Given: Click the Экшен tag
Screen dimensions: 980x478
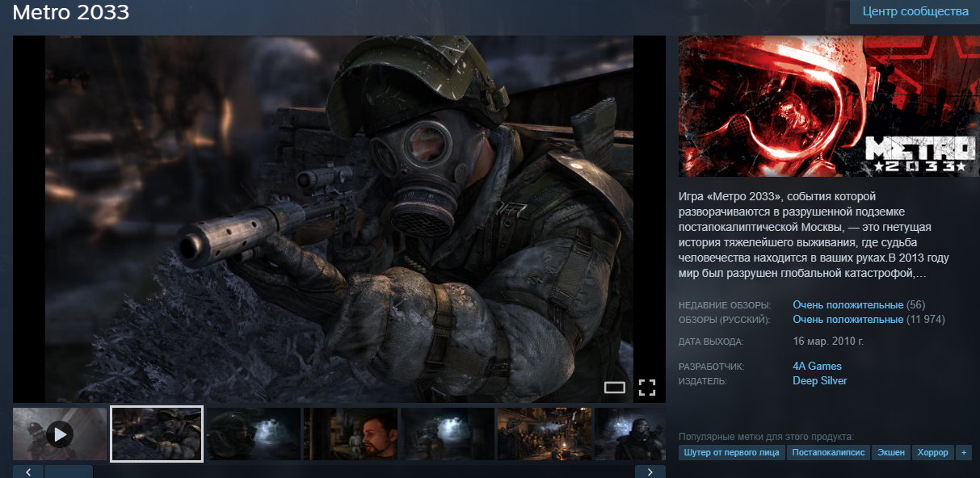Looking at the screenshot, I should [892, 453].
